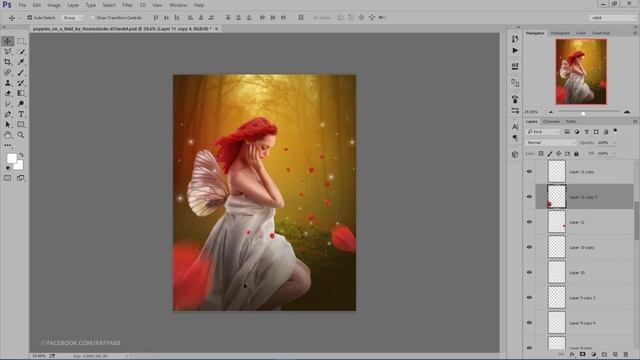
Task: Filter layers by type layers icon
Action: click(x=587, y=132)
